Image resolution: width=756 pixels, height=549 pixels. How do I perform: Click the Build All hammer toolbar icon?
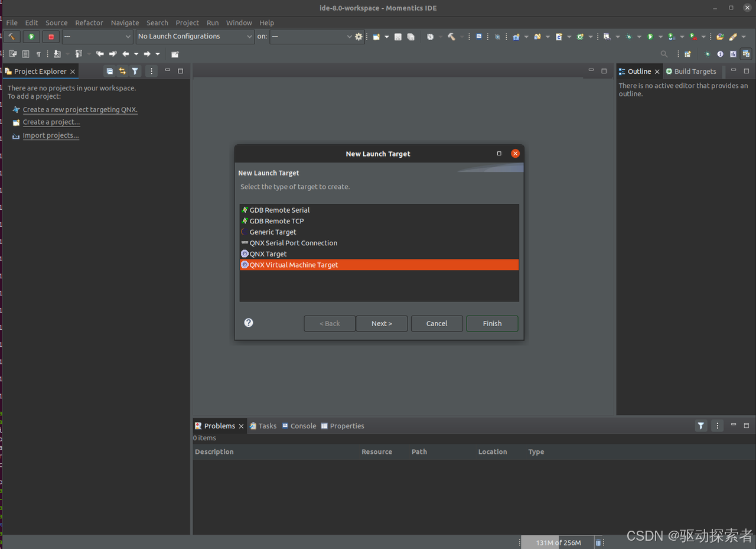[x=451, y=37]
